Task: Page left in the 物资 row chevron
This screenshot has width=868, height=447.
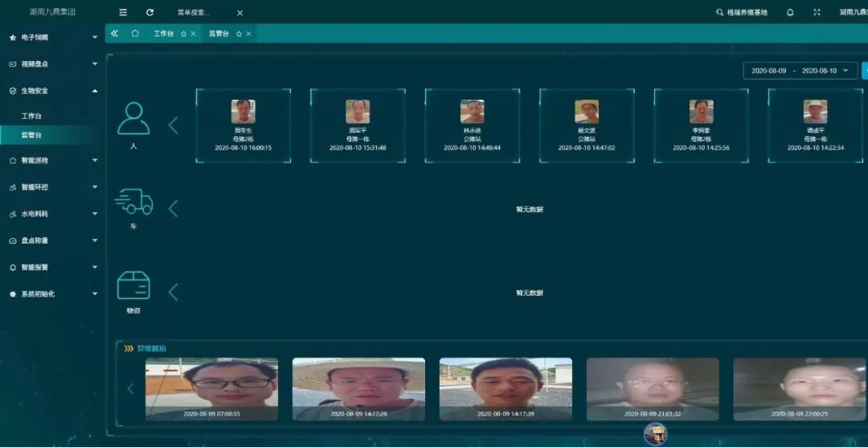Action: pyautogui.click(x=174, y=293)
